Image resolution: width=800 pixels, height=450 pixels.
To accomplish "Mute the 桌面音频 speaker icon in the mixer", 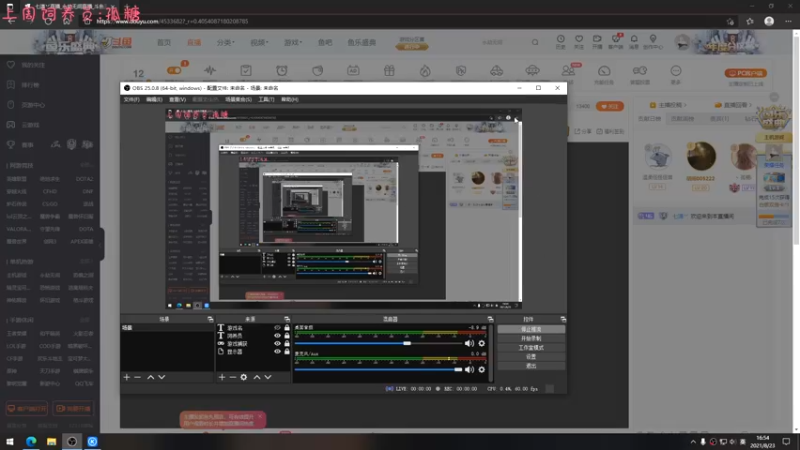I will tap(469, 343).
